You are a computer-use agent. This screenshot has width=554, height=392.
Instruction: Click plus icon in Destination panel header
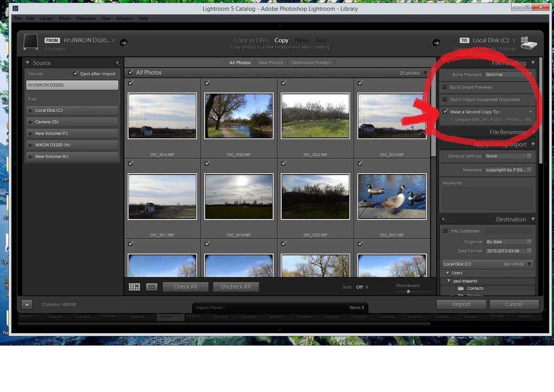pyautogui.click(x=444, y=220)
